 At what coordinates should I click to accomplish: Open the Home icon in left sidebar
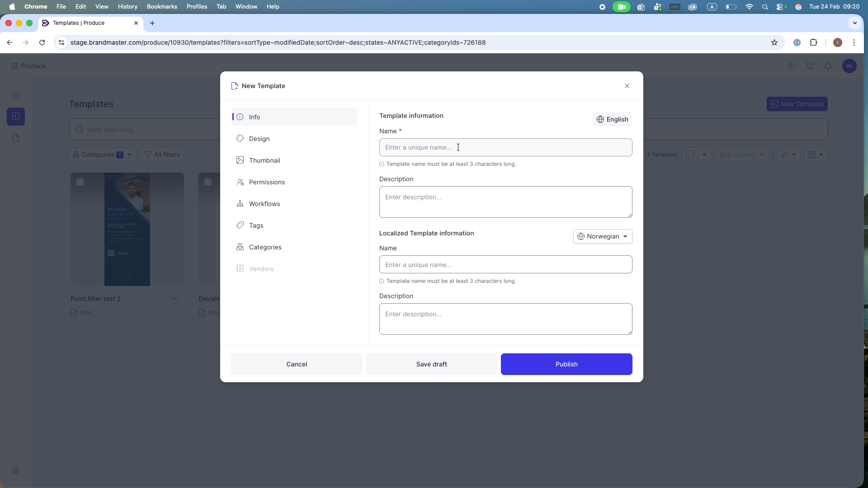pos(16,94)
